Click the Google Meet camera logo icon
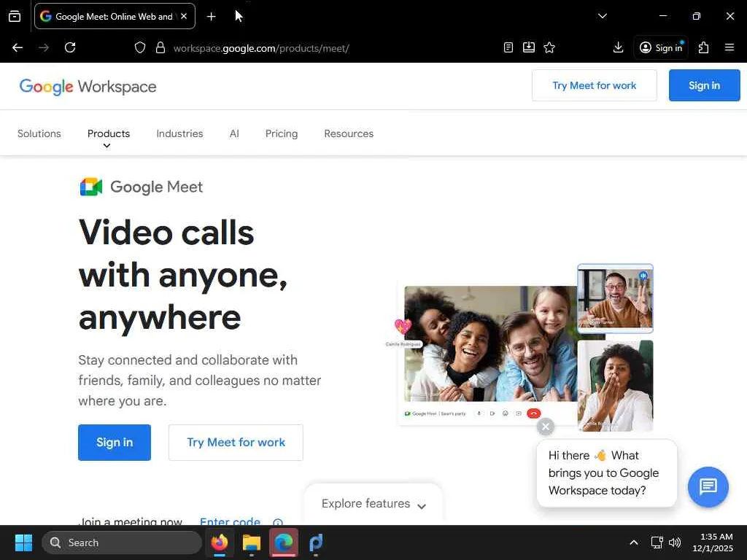Image resolution: width=747 pixels, height=560 pixels. point(91,187)
